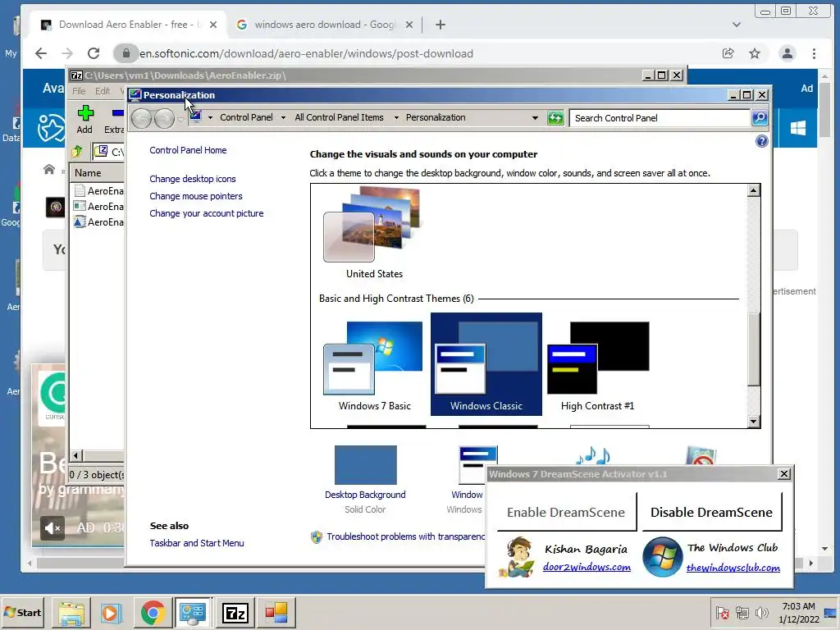
Task: Select the United States theme
Action: pos(374,232)
